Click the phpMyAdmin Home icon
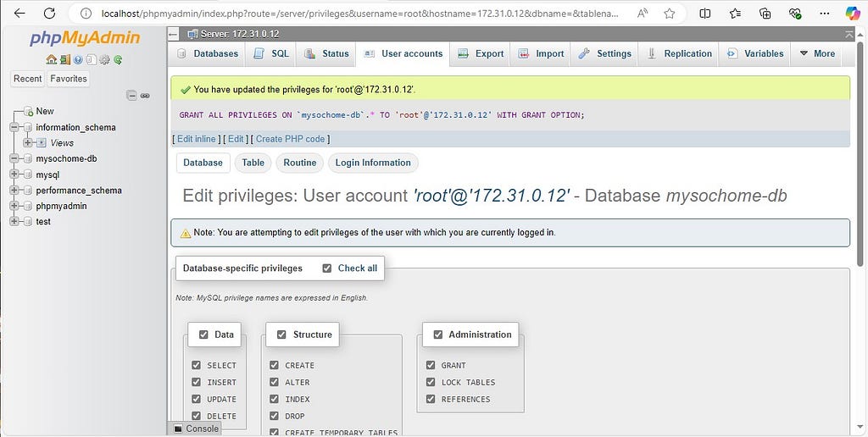Screen dimensions: 868x437 coord(52,60)
